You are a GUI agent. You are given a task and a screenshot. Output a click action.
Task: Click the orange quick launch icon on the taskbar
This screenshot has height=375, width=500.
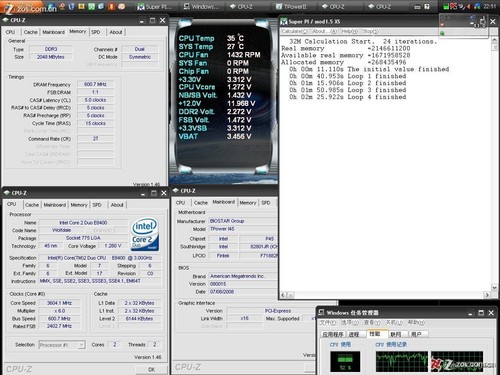pos(112,6)
